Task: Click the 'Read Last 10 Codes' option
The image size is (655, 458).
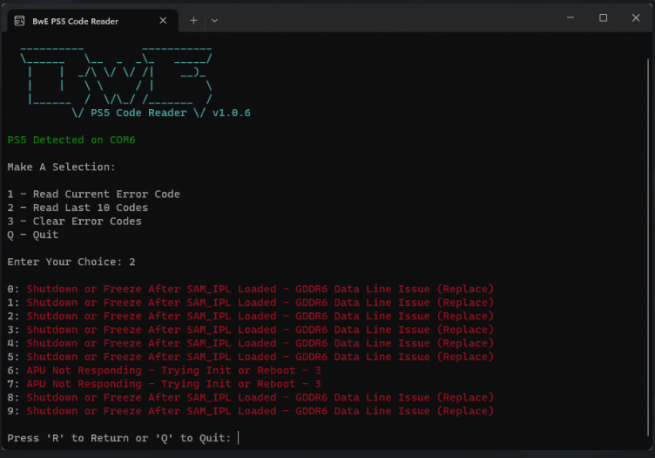Action: (x=77, y=208)
